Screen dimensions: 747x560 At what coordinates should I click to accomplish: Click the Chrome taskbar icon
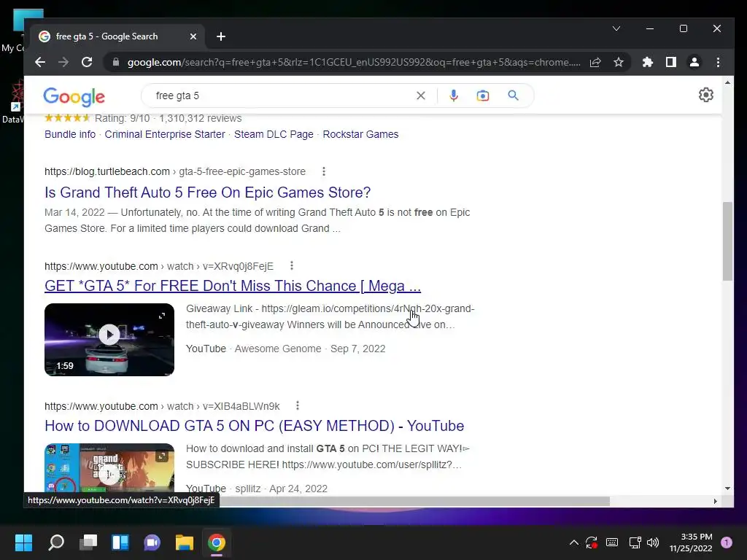coord(216,542)
